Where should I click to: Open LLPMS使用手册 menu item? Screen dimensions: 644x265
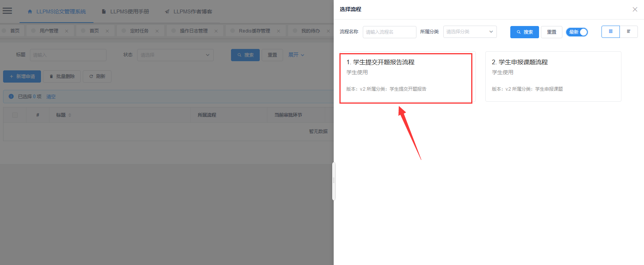point(125,11)
